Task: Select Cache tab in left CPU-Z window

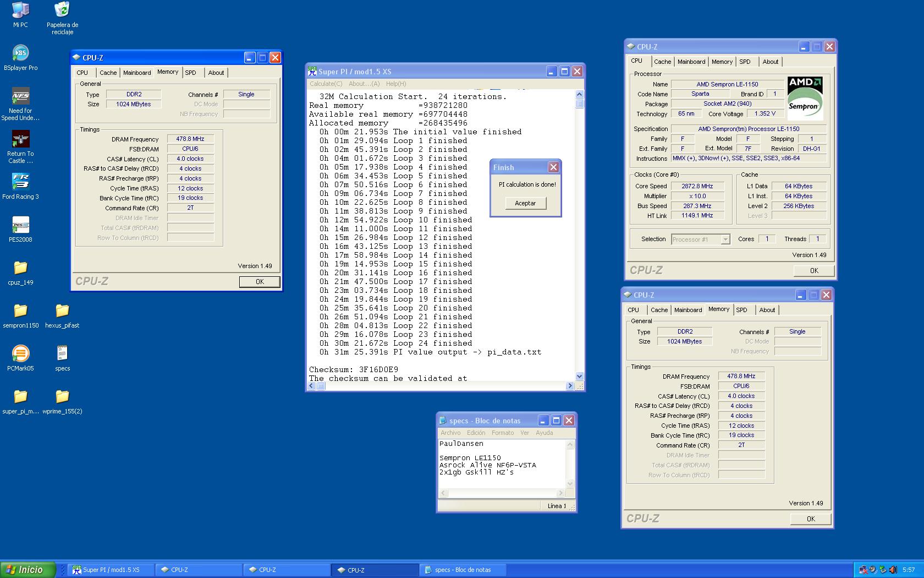Action: 108,73
